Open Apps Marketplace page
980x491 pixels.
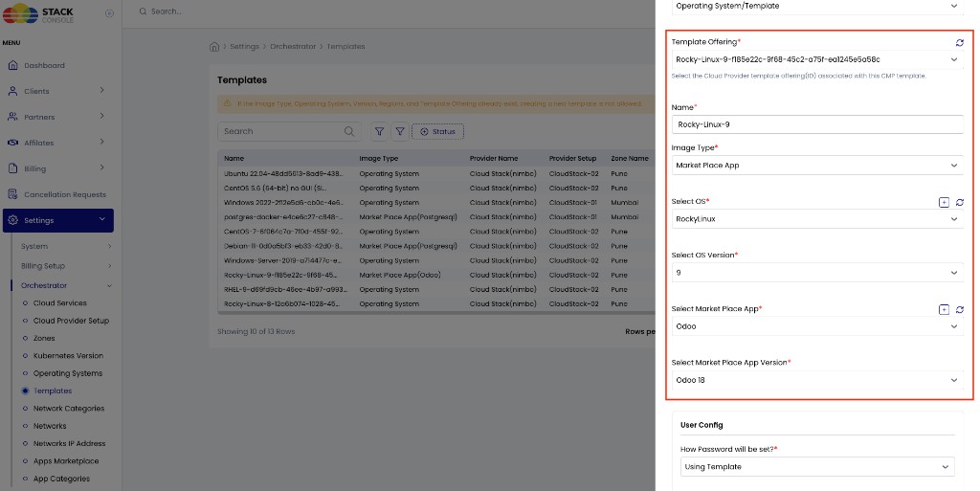66,461
